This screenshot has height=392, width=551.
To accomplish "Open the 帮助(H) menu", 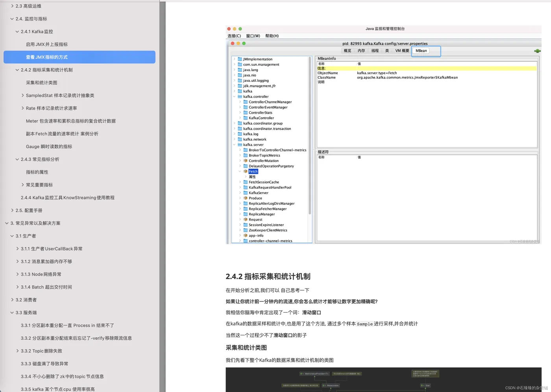I will pyautogui.click(x=272, y=36).
